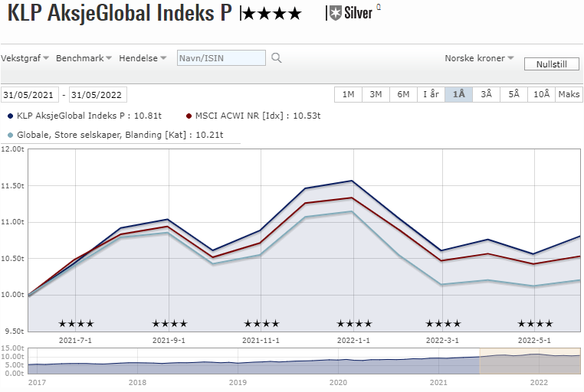
Task: Select the Maks time period
Action: (x=569, y=94)
